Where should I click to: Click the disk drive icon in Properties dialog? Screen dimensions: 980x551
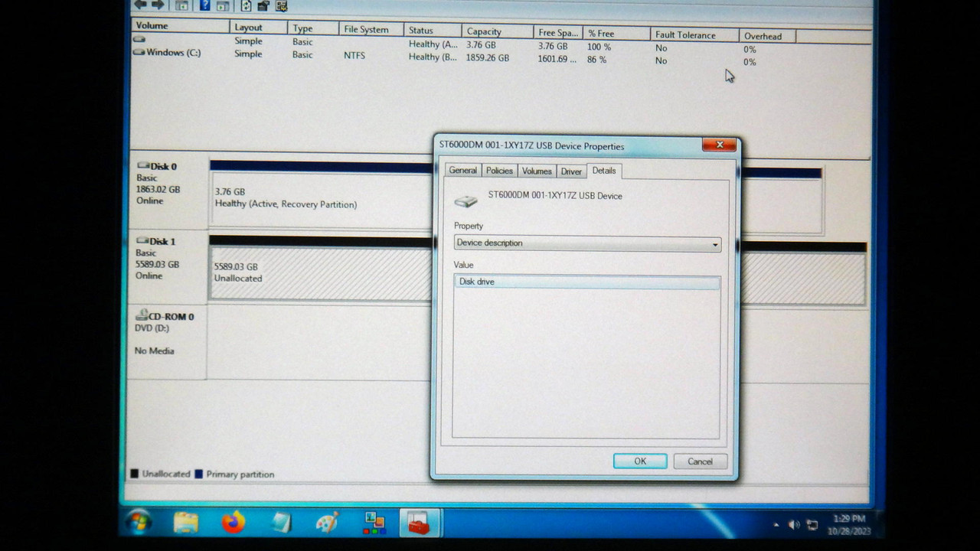465,201
